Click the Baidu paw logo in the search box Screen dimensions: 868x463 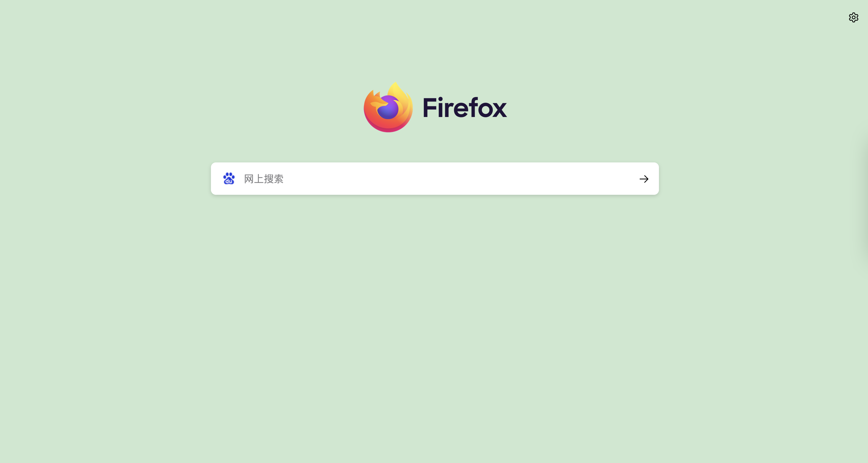click(229, 179)
